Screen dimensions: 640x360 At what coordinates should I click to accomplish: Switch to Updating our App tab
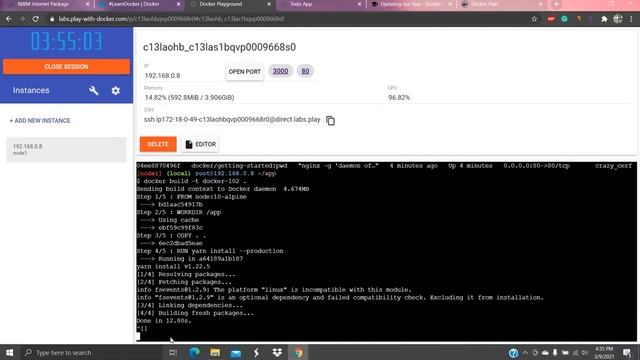tap(410, 4)
